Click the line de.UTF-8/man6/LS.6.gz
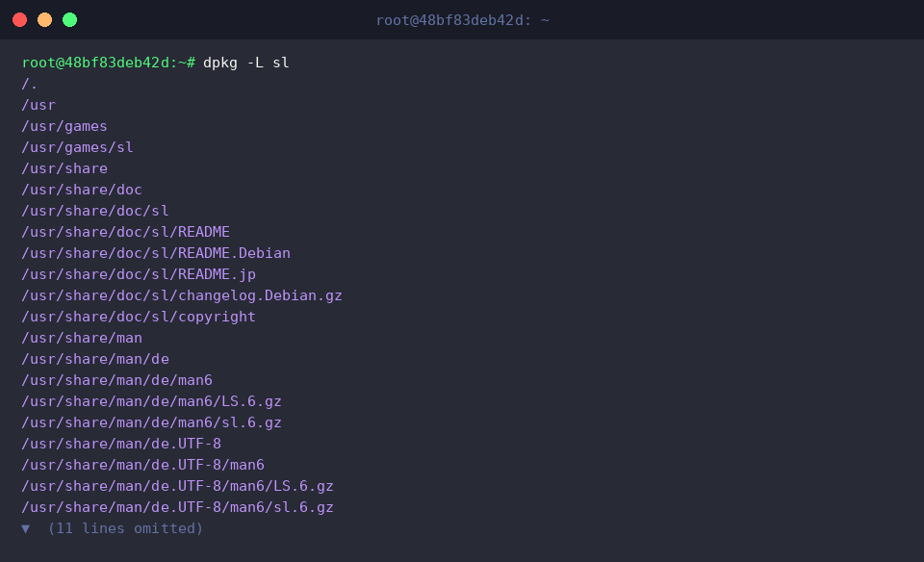 point(177,486)
